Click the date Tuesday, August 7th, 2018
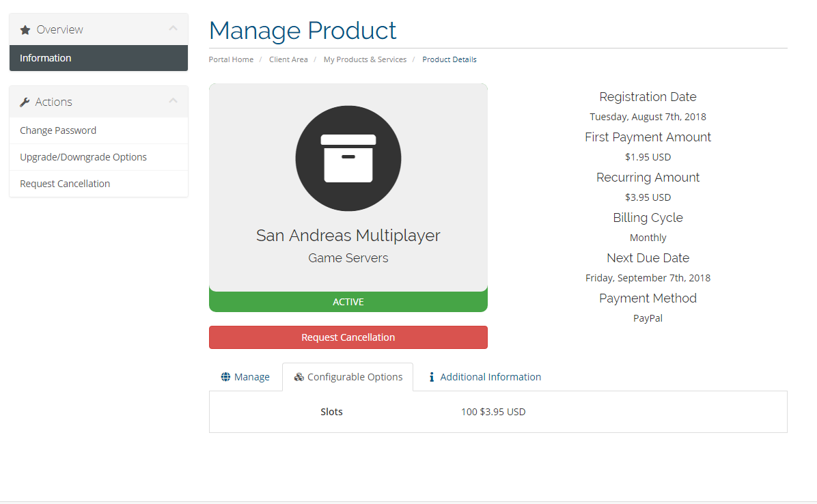The image size is (817, 504). point(648,117)
